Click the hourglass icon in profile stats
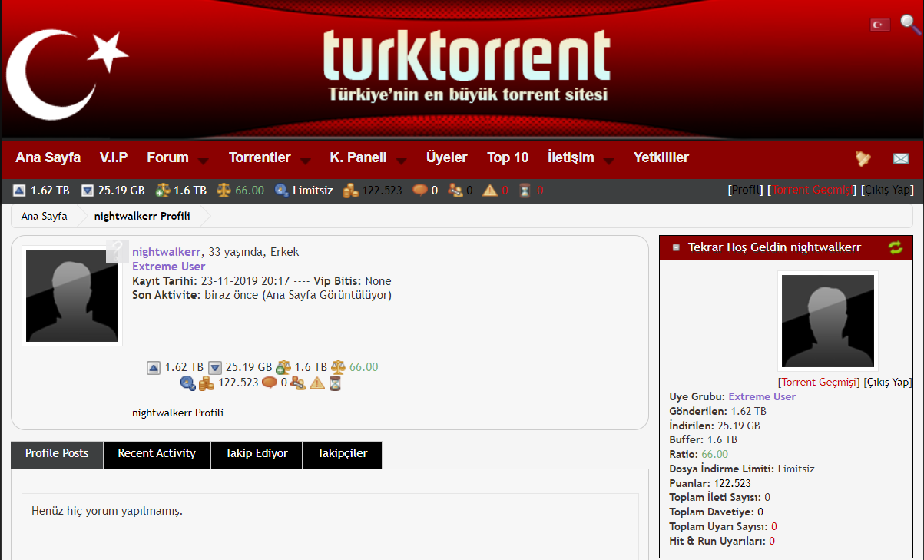This screenshot has height=560, width=924. (x=335, y=383)
